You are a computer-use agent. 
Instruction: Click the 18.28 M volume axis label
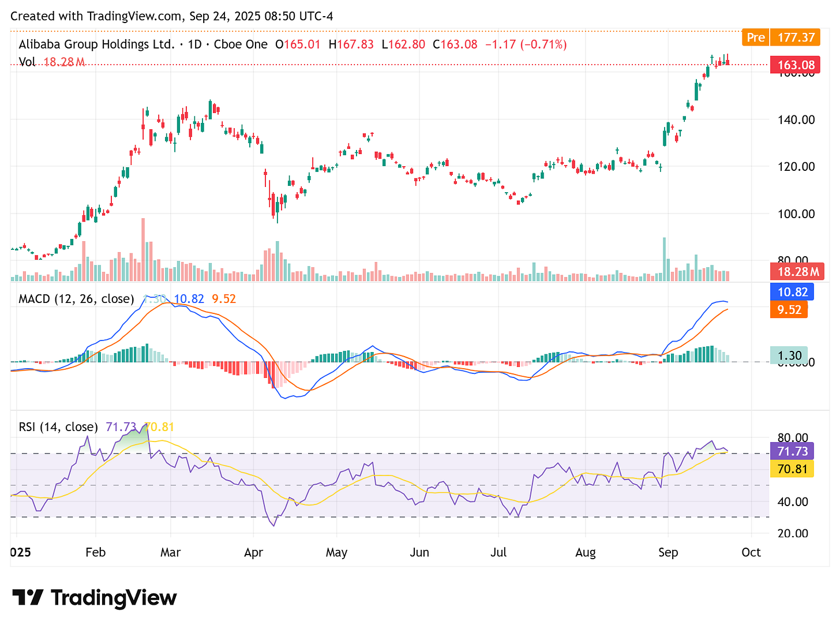coord(798,272)
